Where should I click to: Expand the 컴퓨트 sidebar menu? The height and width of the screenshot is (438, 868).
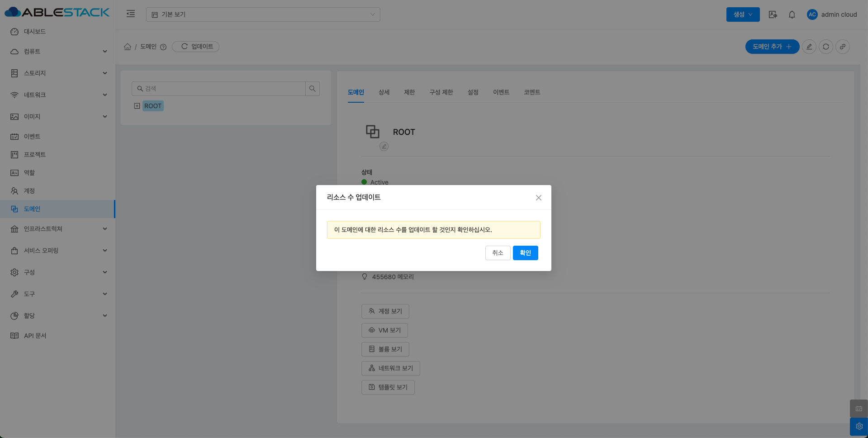[59, 52]
